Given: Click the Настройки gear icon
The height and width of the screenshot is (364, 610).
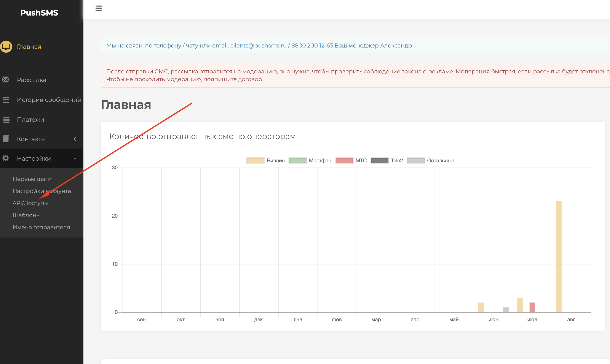Looking at the screenshot, I should coord(6,158).
